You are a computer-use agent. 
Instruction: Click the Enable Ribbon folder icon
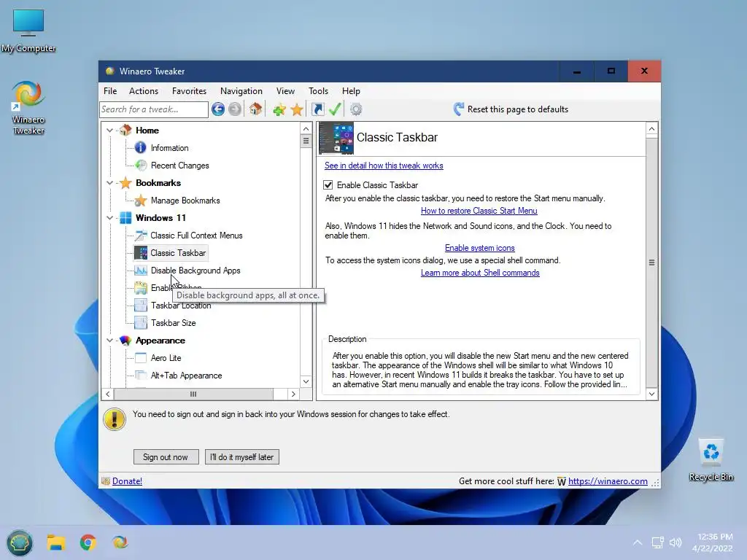pos(141,287)
